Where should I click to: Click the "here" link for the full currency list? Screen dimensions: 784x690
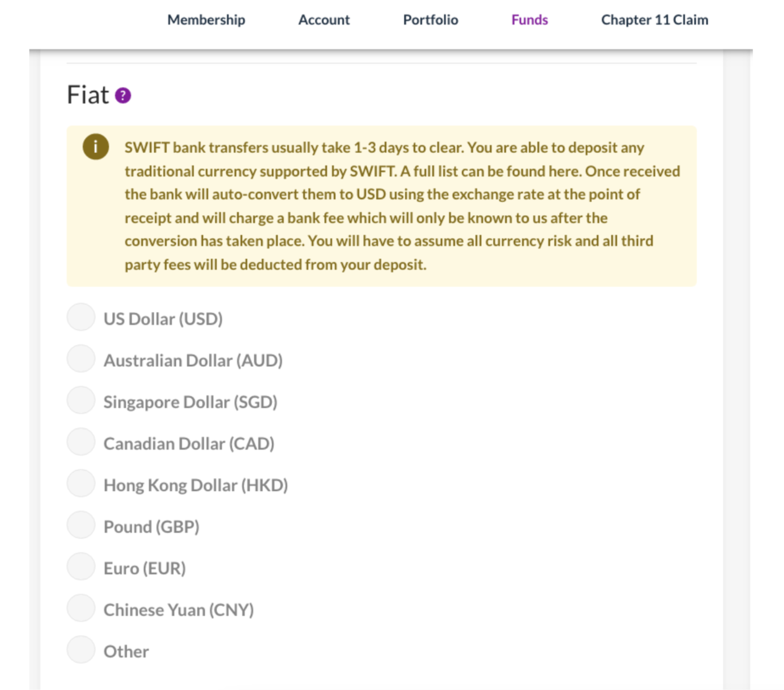point(567,171)
